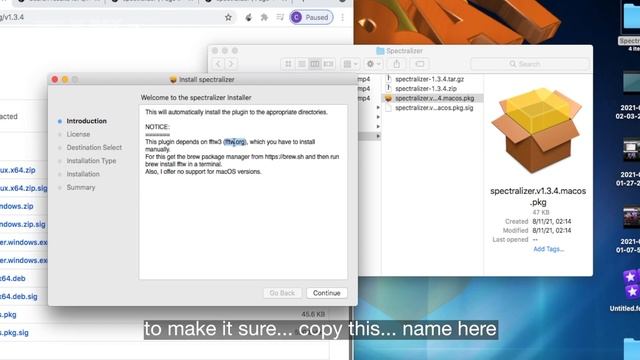640x360 pixels.
Task: Click the Finder share button
Action: pos(397,64)
